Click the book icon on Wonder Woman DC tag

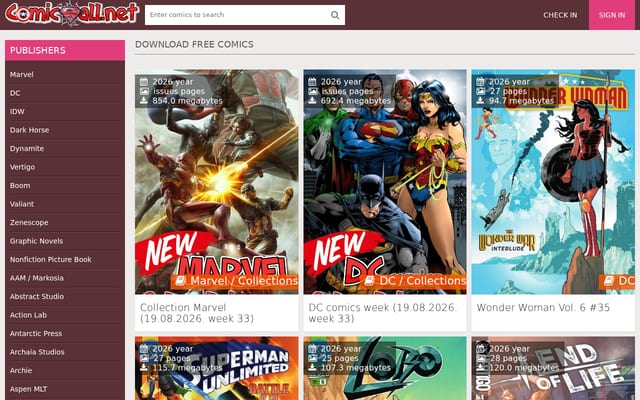[x=609, y=281]
